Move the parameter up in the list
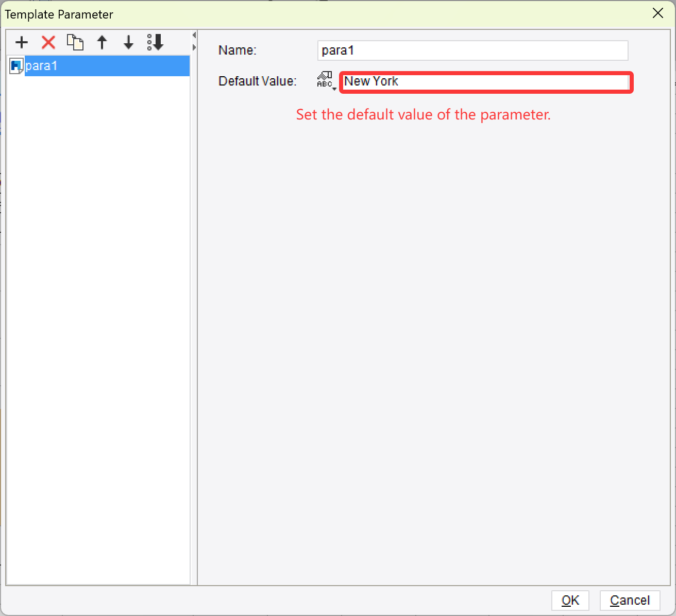This screenshot has width=676, height=616. click(x=102, y=42)
